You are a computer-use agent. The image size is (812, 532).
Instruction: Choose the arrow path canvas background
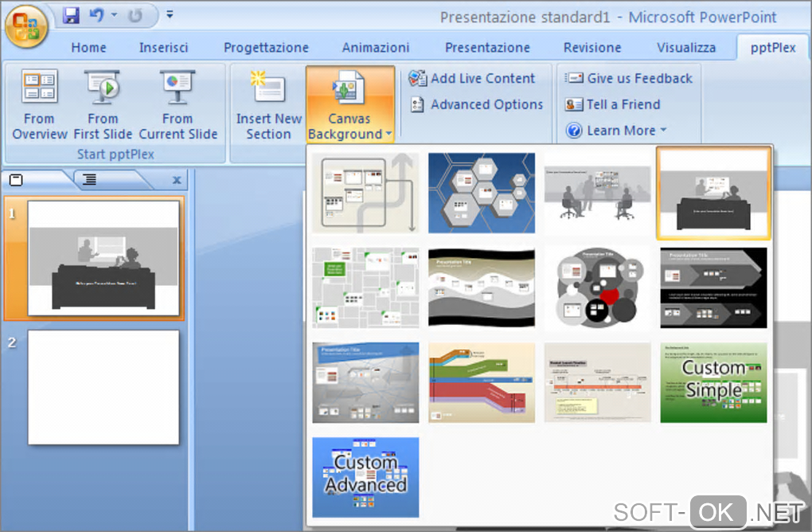point(365,193)
